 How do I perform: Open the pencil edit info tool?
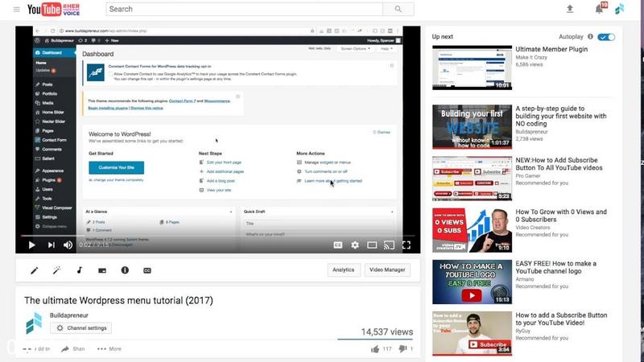pos(35,270)
